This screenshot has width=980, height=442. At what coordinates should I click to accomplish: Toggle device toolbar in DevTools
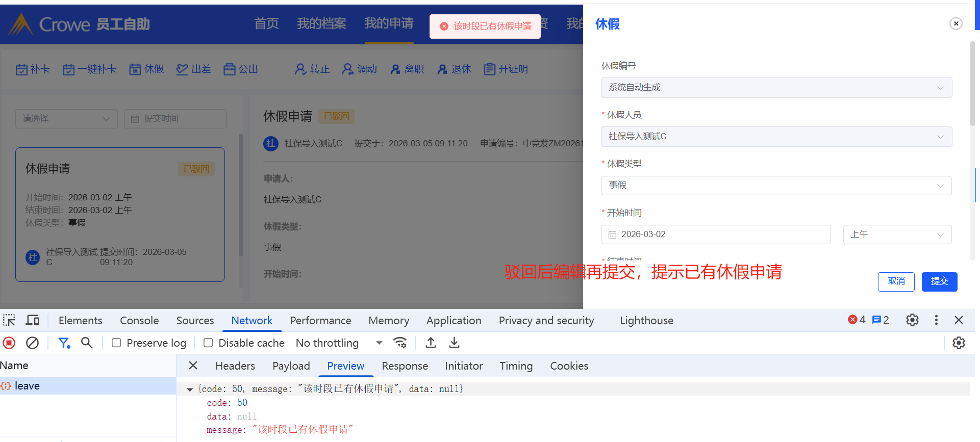[x=33, y=320]
